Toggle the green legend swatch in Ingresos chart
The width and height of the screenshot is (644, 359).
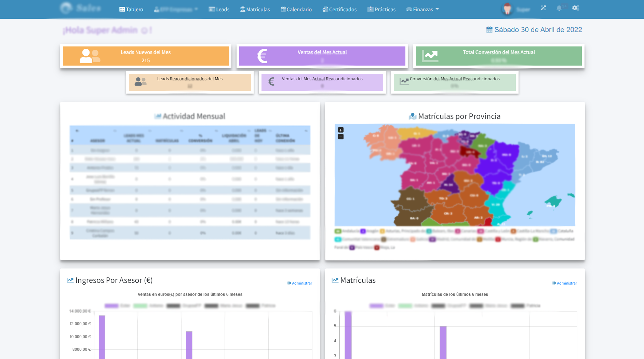click(x=140, y=306)
